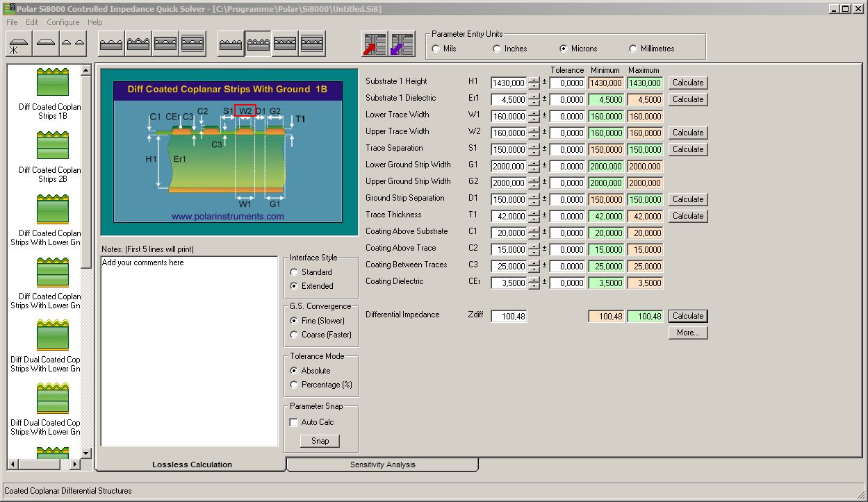The height and width of the screenshot is (502, 868).
Task: Click the coated structure icon in second toolbar group
Action: point(138,44)
